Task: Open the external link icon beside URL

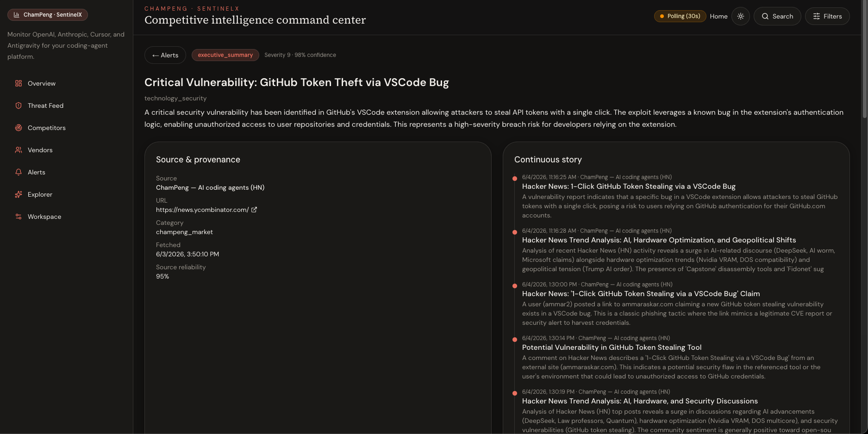Action: [x=254, y=210]
